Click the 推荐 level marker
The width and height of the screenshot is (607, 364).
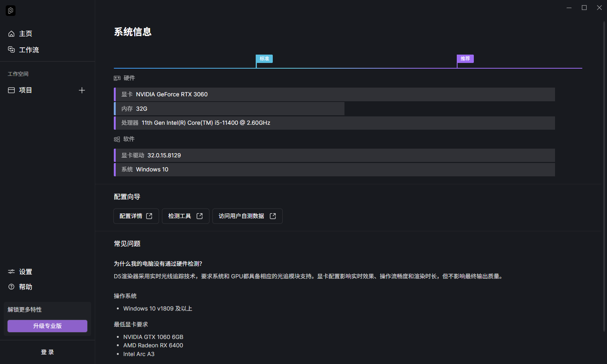(x=465, y=59)
